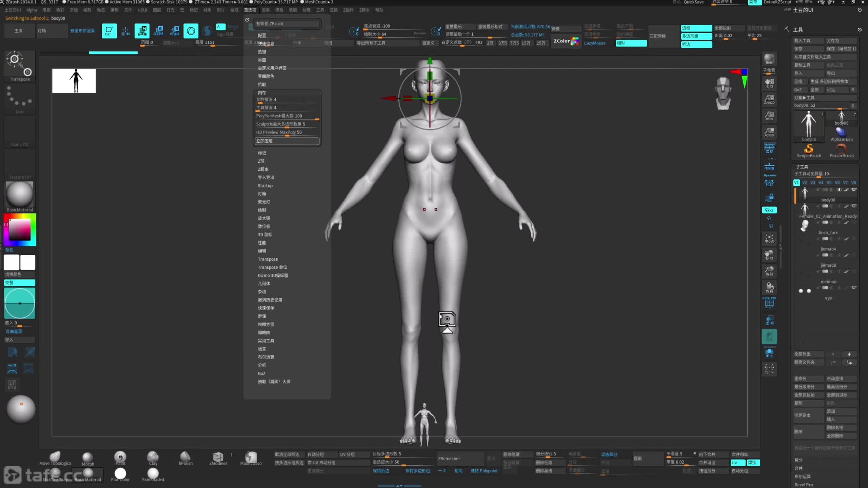Open the 首选项 preferences menu
This screenshot has width=868, height=488.
coord(250,10)
